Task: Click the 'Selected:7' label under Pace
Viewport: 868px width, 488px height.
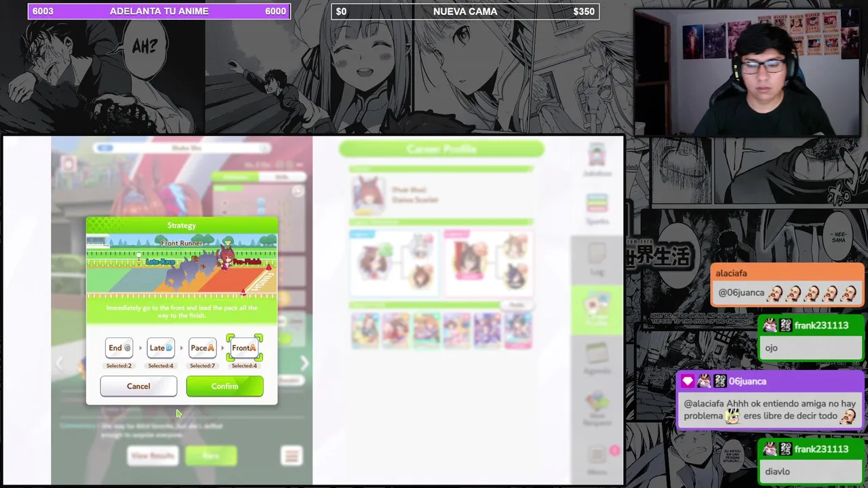Action: [202, 366]
